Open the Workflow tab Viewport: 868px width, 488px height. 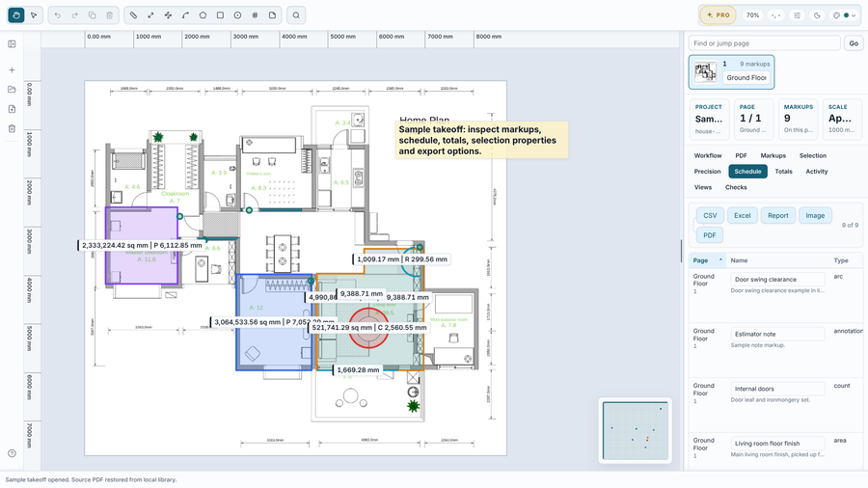[x=708, y=156]
